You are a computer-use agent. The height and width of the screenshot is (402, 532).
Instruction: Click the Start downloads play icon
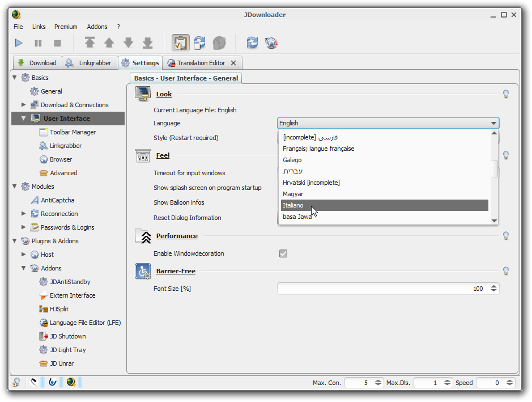tap(19, 43)
